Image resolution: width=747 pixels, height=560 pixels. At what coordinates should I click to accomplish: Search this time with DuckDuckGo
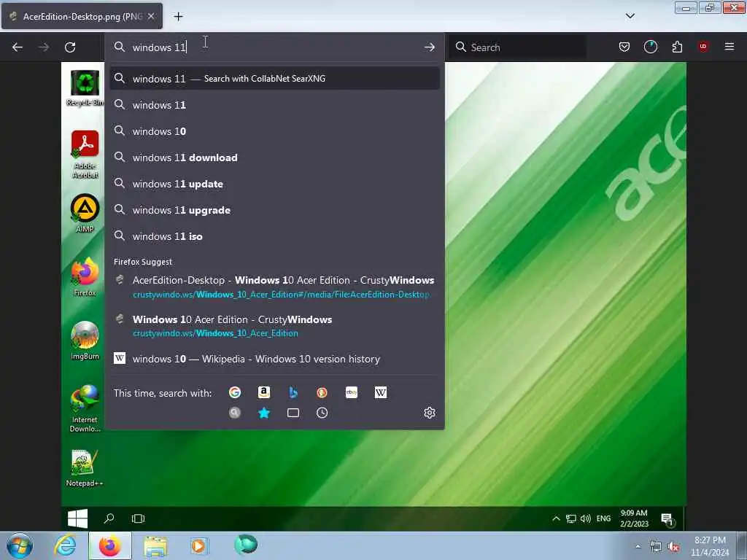tap(322, 392)
